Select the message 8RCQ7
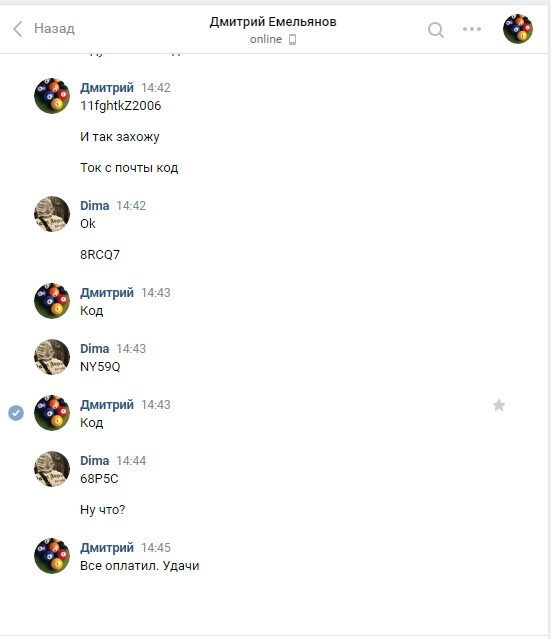This screenshot has width=551, height=639. (x=100, y=255)
